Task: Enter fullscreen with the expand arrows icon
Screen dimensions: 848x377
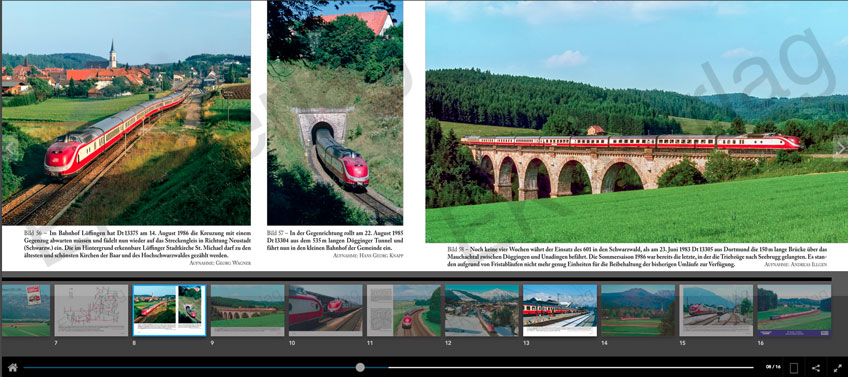Action: (838, 368)
